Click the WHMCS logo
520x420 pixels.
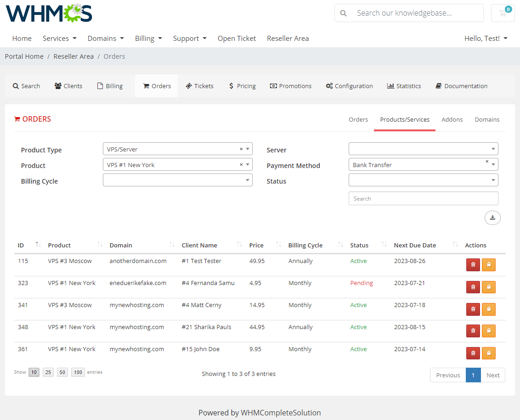pyautogui.click(x=49, y=13)
